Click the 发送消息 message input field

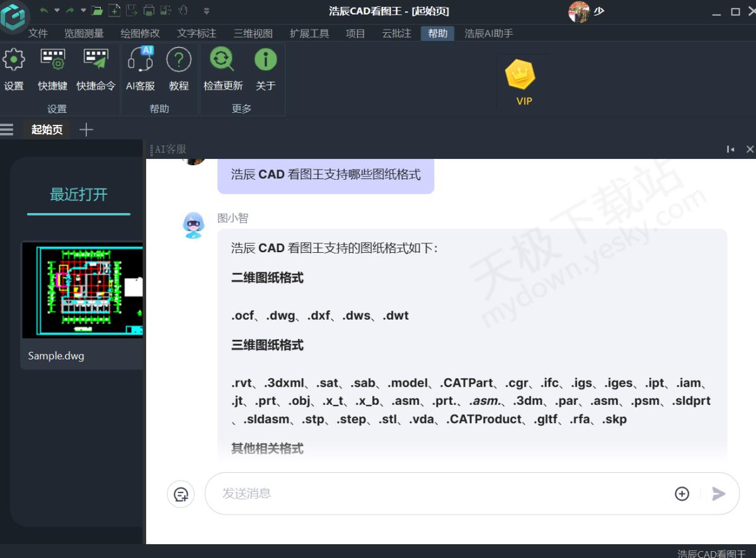tap(441, 494)
